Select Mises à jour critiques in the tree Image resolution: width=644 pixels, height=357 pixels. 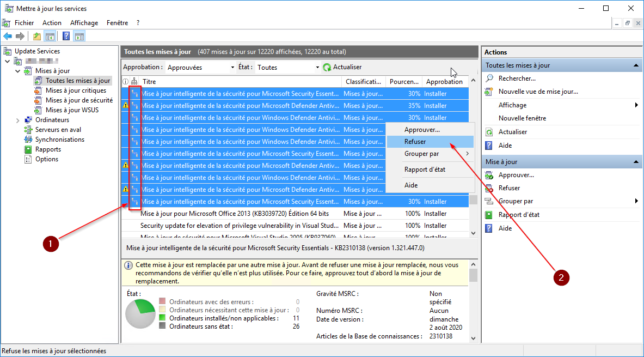click(x=76, y=90)
